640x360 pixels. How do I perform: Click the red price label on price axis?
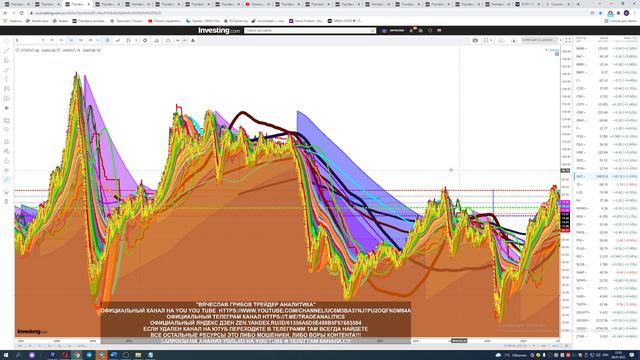(x=565, y=230)
